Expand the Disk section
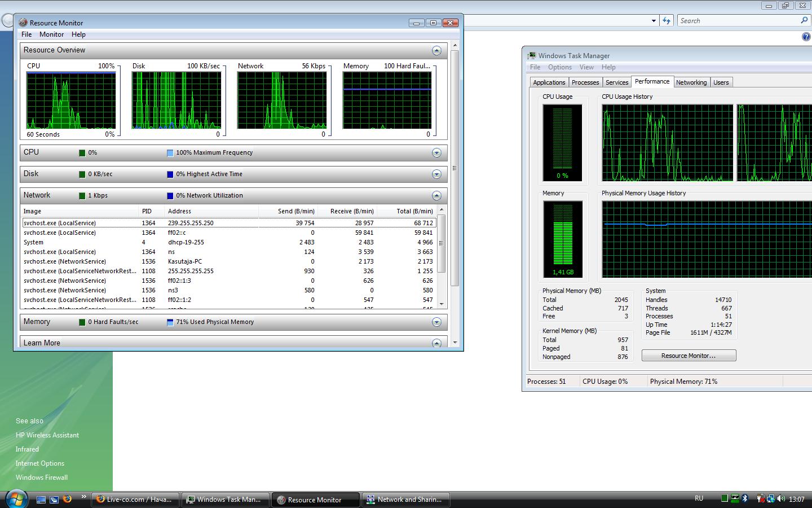This screenshot has width=812, height=508. (x=436, y=174)
